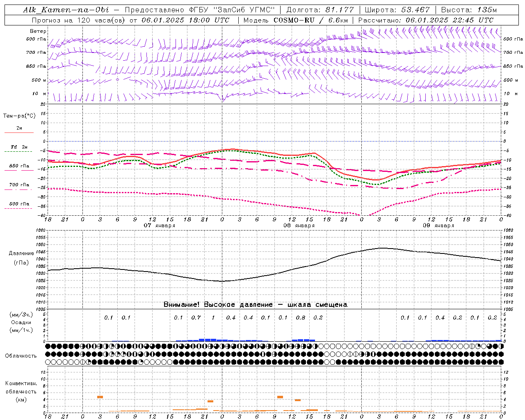525x420 pixels.
Task: Click the precipitation value "1" near 21h
Action: [213, 317]
